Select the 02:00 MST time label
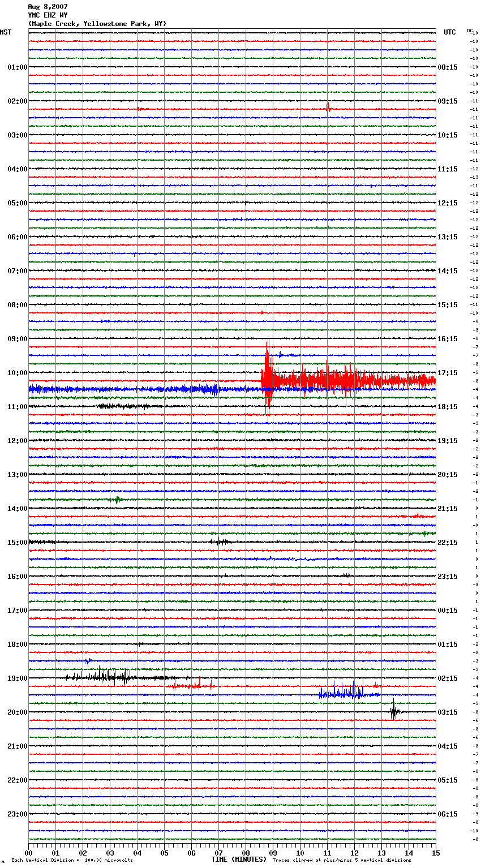Viewport: 481px width, 868px height. 17,101
